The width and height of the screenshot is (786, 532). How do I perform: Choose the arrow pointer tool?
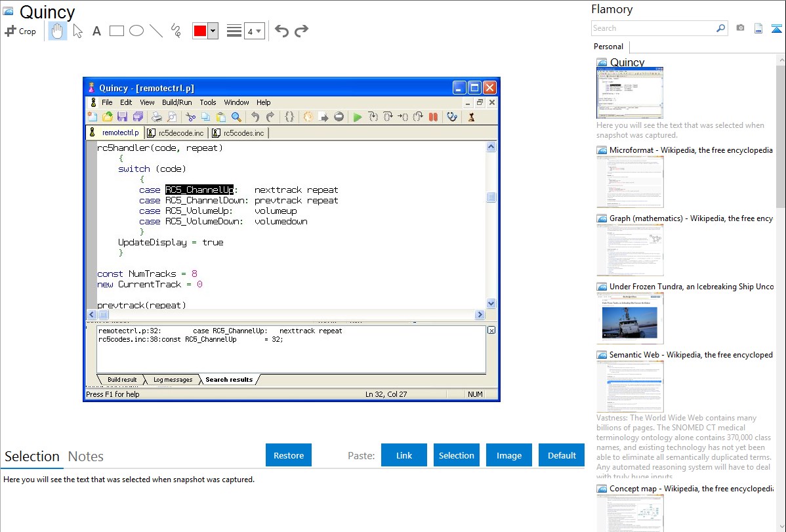click(77, 31)
